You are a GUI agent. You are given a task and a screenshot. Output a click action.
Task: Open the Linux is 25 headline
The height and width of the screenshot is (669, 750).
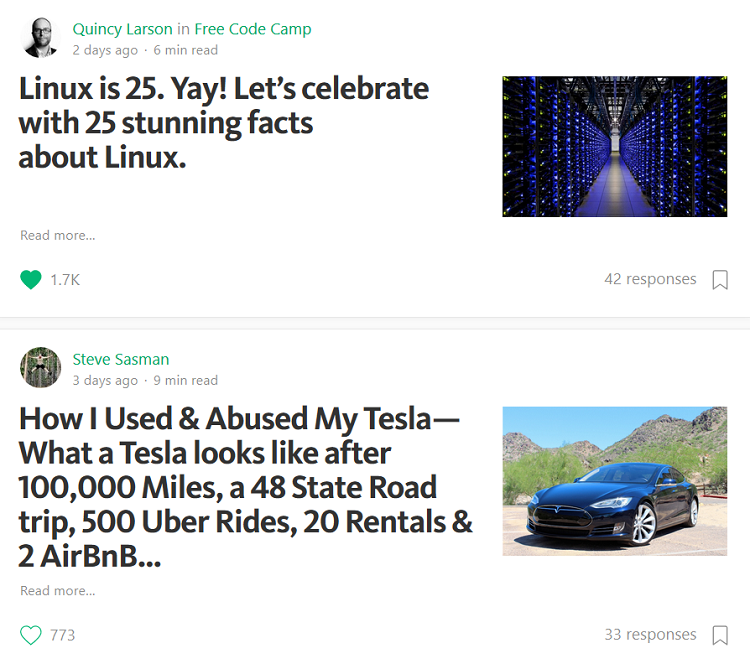(x=224, y=122)
